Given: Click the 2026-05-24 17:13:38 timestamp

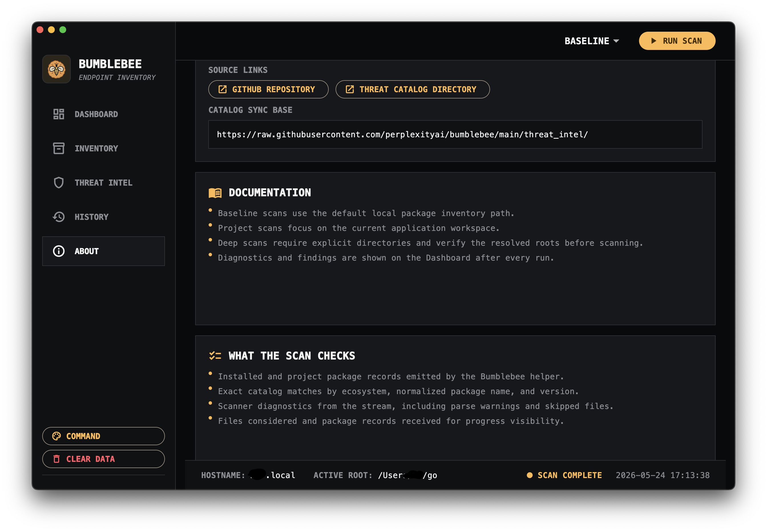Looking at the screenshot, I should pos(662,475).
